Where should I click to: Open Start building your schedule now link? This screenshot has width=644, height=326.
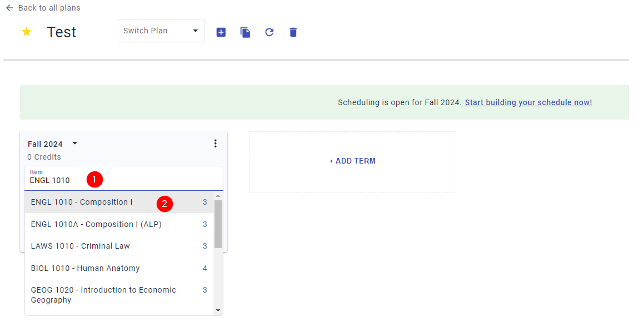pyautogui.click(x=528, y=102)
